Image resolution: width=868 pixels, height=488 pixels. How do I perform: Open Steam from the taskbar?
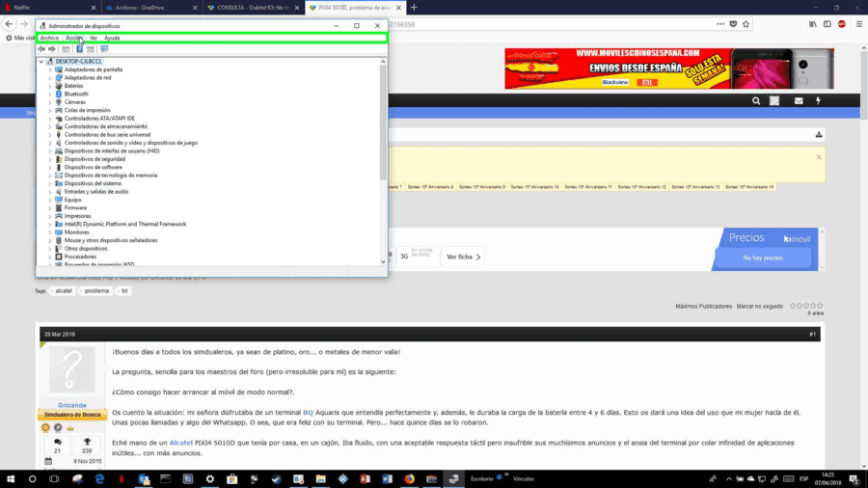pyautogui.click(x=276, y=478)
